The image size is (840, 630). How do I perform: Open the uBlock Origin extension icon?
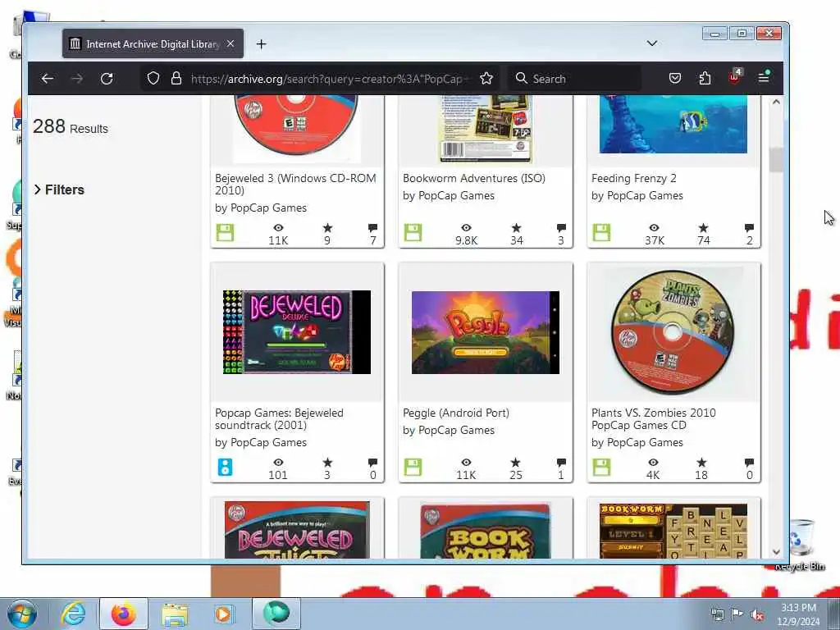click(x=734, y=77)
